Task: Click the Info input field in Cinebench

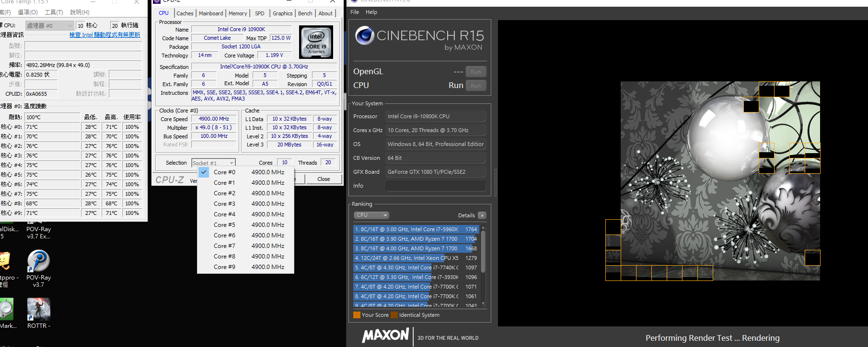Action: coord(436,186)
